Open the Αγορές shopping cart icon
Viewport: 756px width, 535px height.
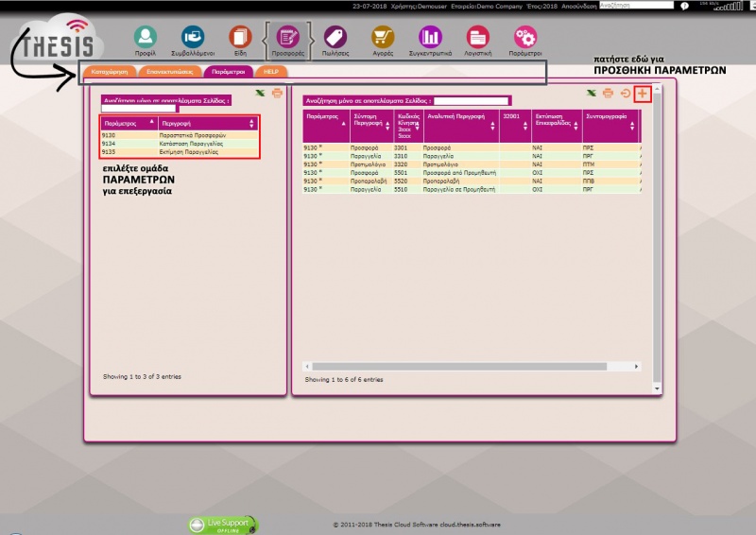pos(383,38)
